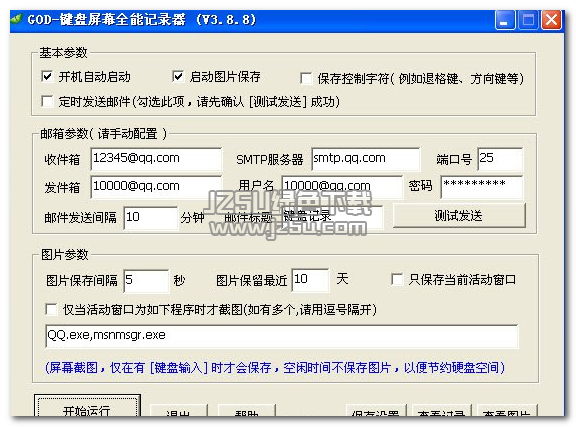Maximize the GOD keylogger window
Viewport: 576px width, 427px height.
click(528, 19)
